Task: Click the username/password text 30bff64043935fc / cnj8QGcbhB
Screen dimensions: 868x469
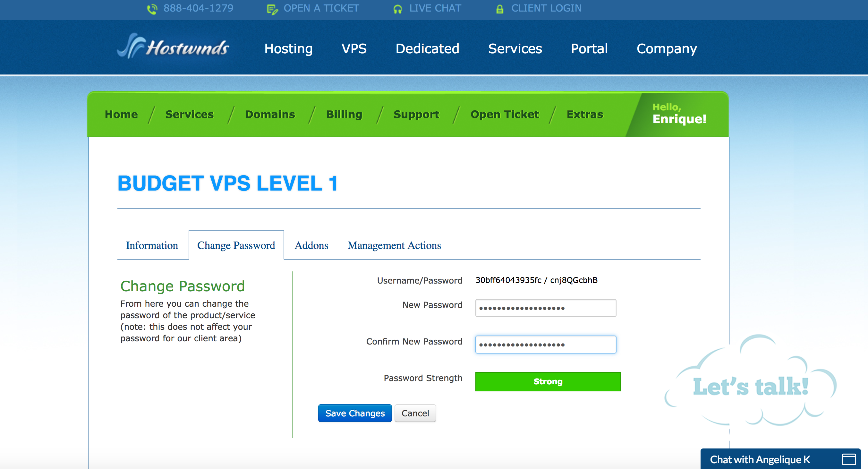Action: (536, 280)
